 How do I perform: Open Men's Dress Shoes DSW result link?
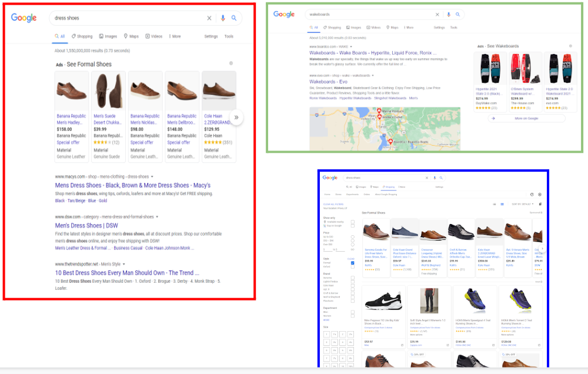coord(86,225)
